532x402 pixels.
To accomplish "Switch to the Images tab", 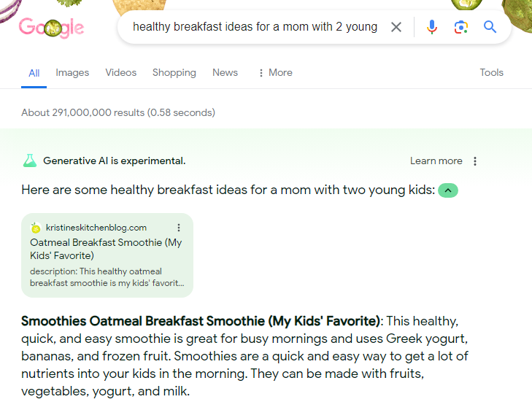I will point(72,73).
